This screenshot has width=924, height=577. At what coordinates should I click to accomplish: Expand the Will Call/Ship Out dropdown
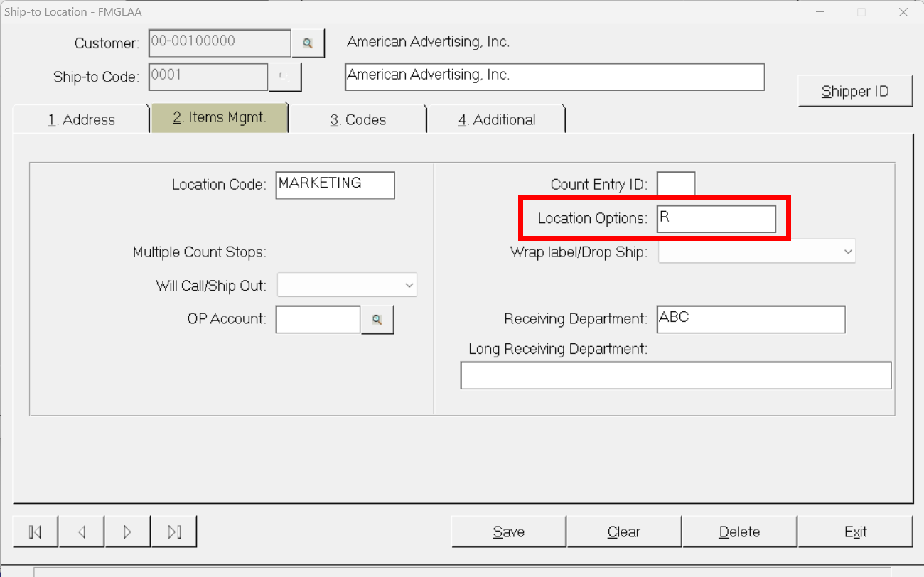347,285
